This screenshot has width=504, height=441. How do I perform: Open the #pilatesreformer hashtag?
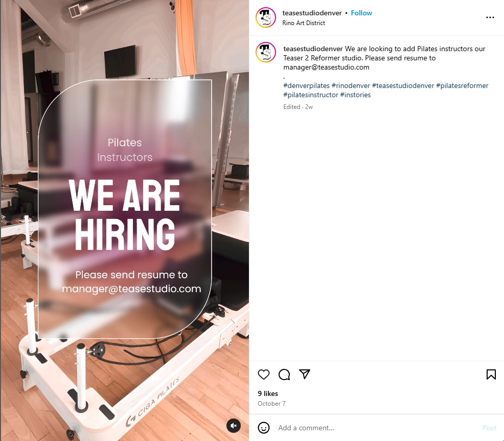click(462, 85)
